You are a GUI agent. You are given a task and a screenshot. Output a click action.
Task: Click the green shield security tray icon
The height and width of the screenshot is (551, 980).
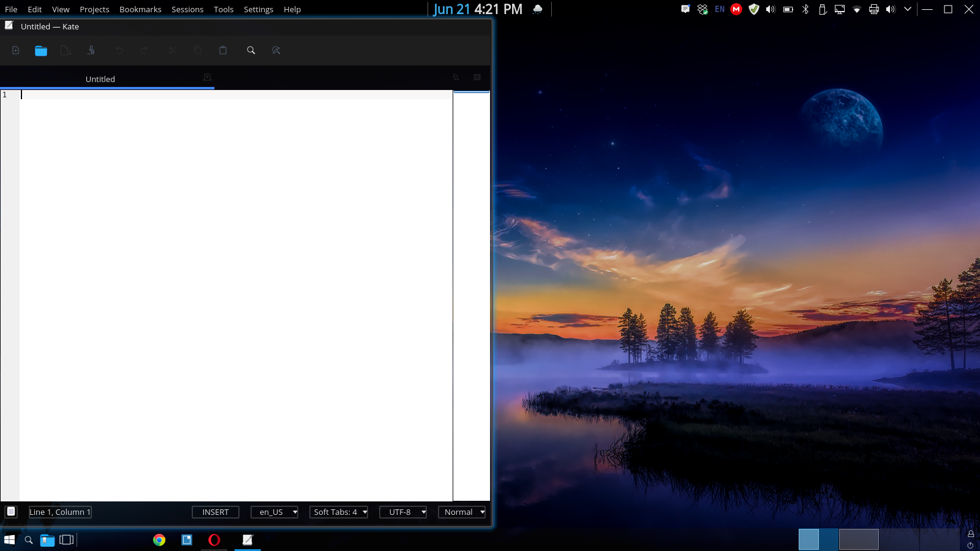[754, 9]
